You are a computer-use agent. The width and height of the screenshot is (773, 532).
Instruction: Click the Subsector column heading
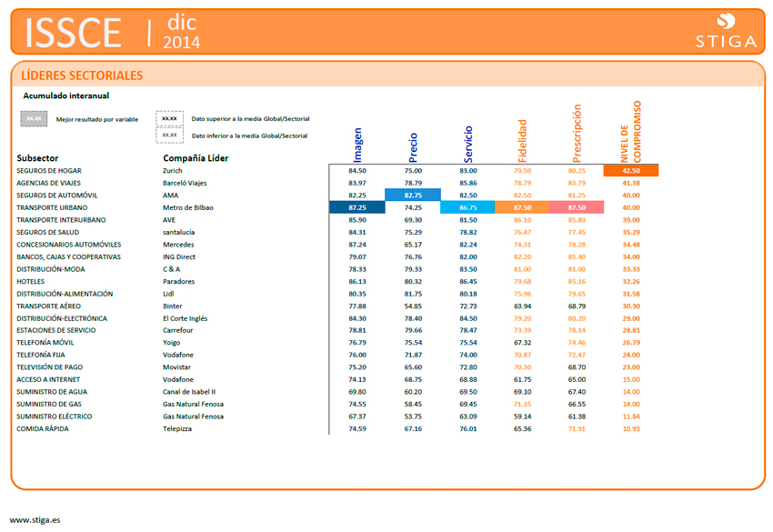(x=37, y=158)
